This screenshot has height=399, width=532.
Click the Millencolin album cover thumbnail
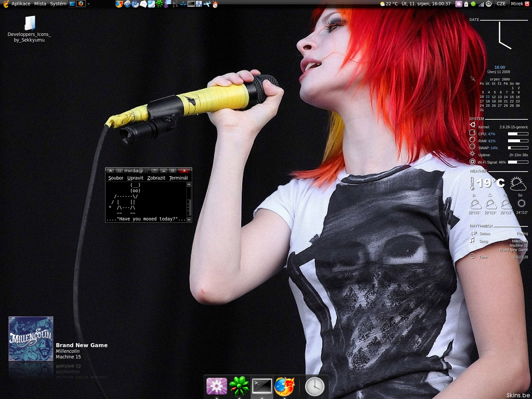[31, 338]
